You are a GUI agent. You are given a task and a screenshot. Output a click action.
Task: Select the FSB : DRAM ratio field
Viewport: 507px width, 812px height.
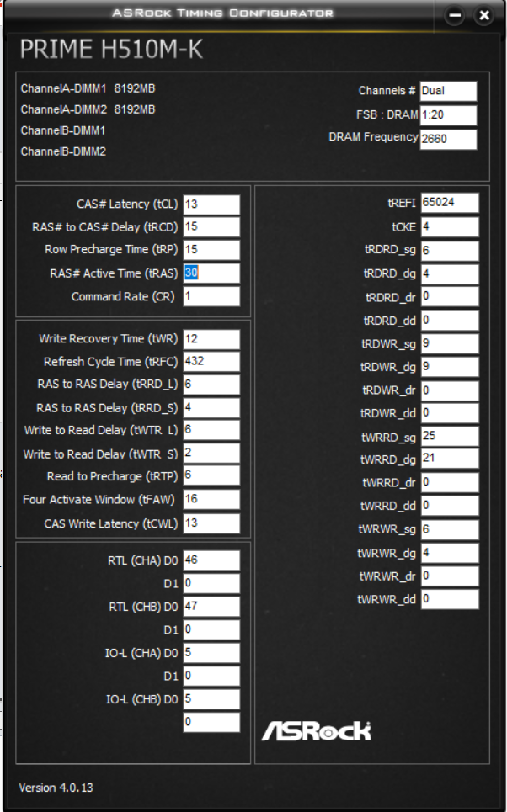tap(448, 115)
